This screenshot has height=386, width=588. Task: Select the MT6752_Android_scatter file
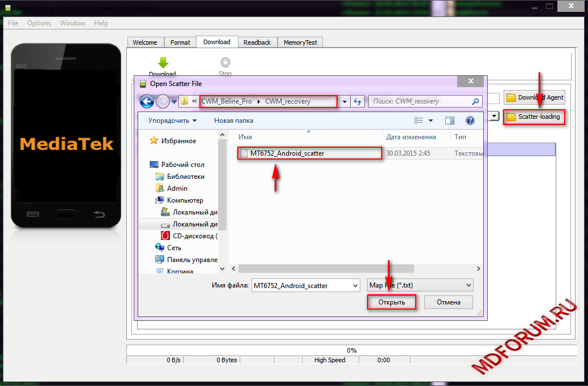(x=287, y=153)
